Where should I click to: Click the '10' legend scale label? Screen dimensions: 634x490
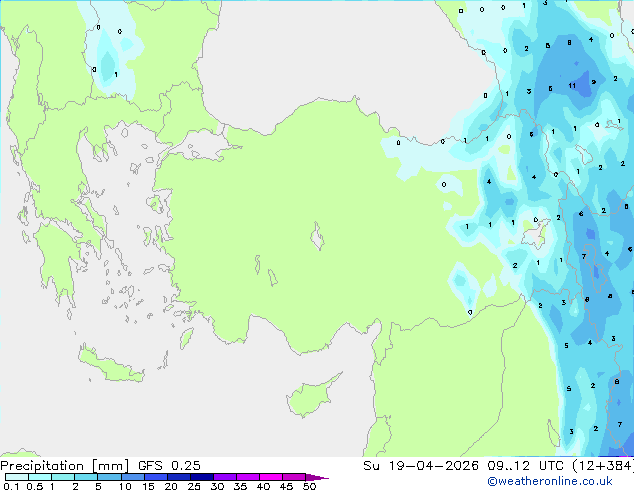[x=125, y=486]
